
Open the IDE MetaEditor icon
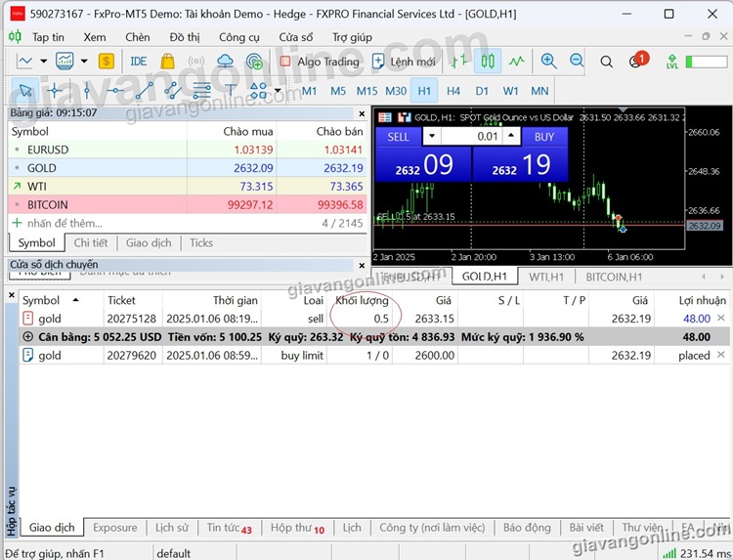(138, 61)
